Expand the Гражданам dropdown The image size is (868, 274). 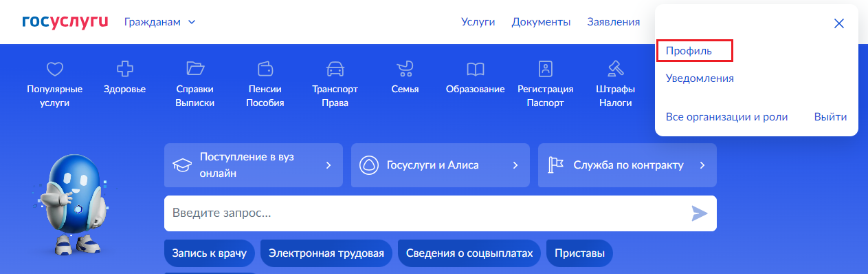pyautogui.click(x=160, y=22)
